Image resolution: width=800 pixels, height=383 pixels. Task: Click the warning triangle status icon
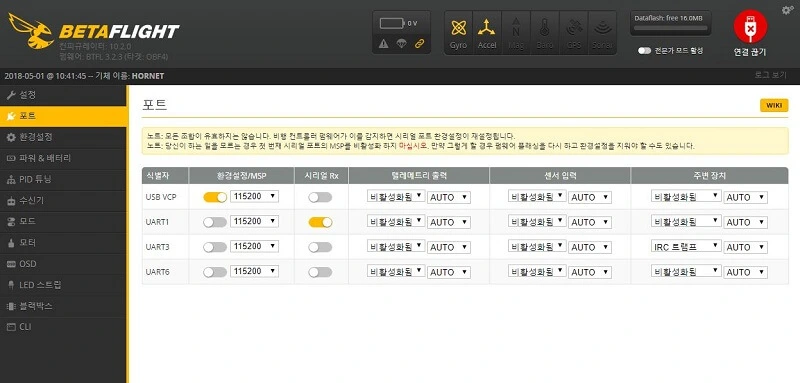384,44
